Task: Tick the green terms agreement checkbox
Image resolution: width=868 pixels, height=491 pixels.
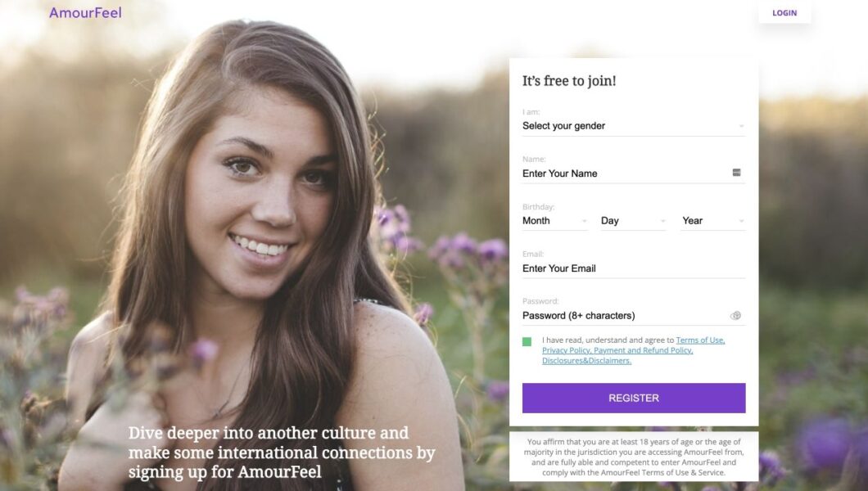Action: 527,341
